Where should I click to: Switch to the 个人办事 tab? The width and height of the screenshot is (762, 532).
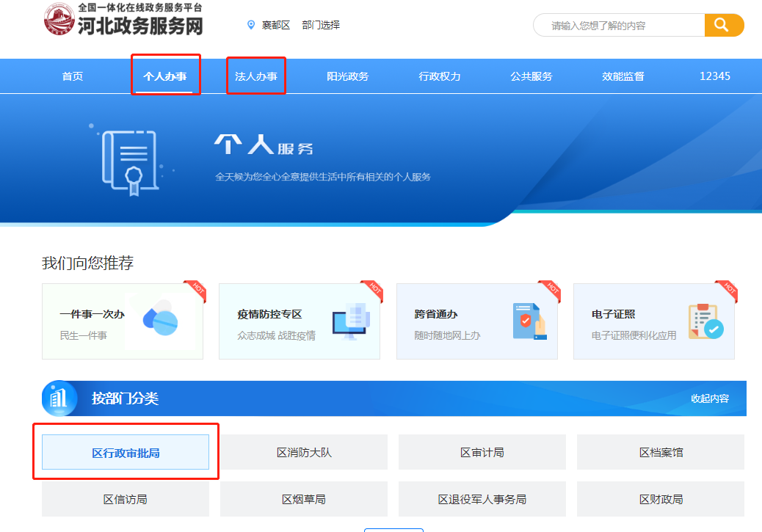pyautogui.click(x=164, y=75)
